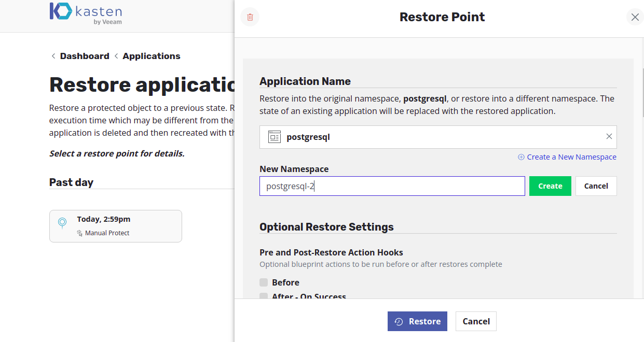
Task: Delete the restore point using trash icon
Action: coord(249,17)
